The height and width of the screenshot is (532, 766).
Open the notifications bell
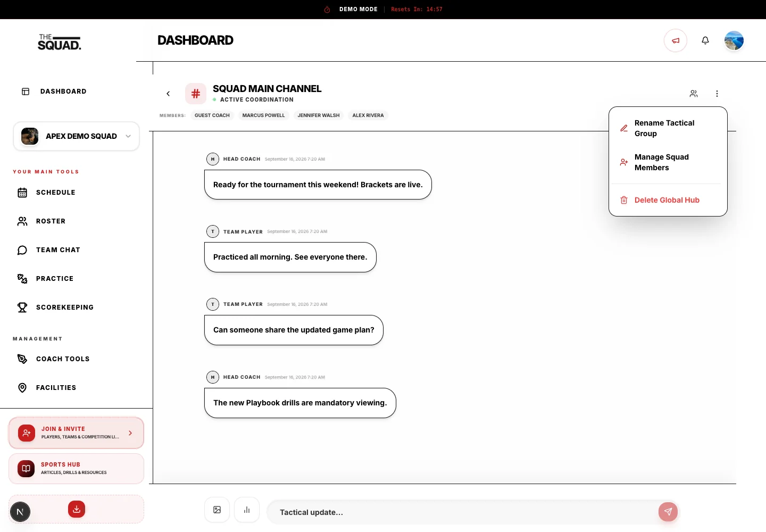coord(705,40)
